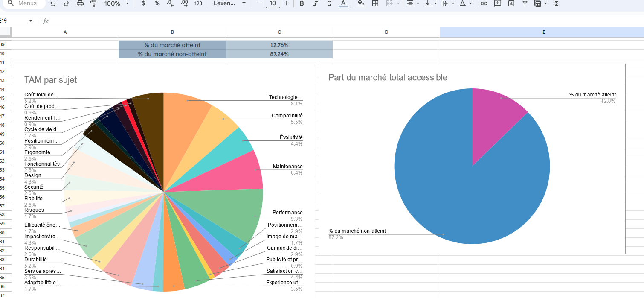Click the Insert chart icon

click(511, 3)
